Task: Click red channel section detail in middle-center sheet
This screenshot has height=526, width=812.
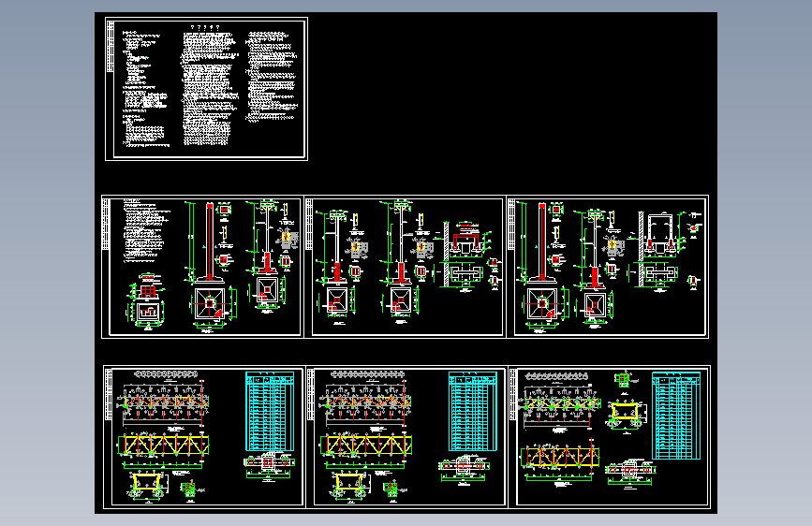Action: click(x=465, y=241)
